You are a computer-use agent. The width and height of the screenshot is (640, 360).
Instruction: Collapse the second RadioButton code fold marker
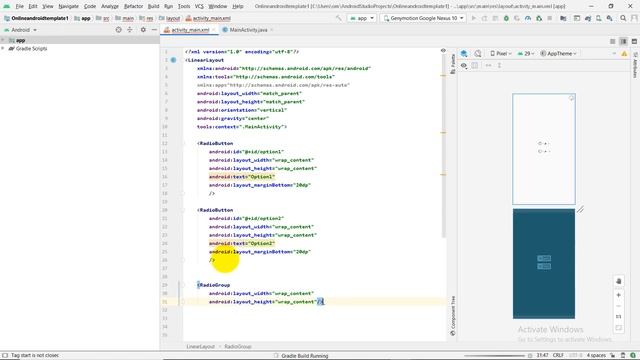[x=183, y=210]
